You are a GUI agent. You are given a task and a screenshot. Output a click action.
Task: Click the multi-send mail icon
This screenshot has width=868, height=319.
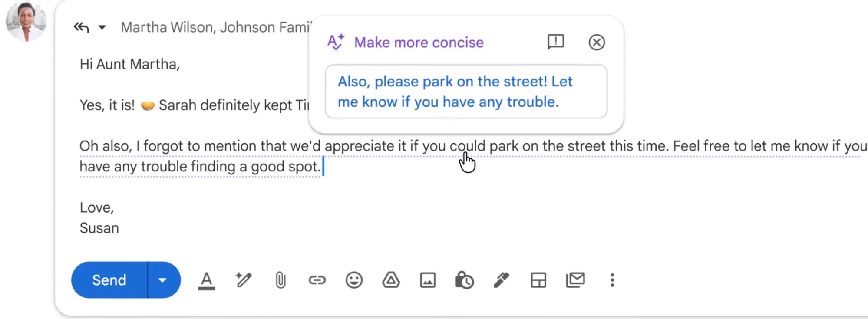coord(575,280)
